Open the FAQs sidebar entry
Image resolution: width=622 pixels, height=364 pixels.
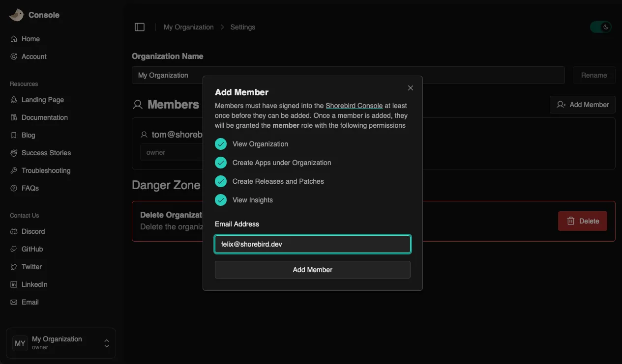coord(30,188)
